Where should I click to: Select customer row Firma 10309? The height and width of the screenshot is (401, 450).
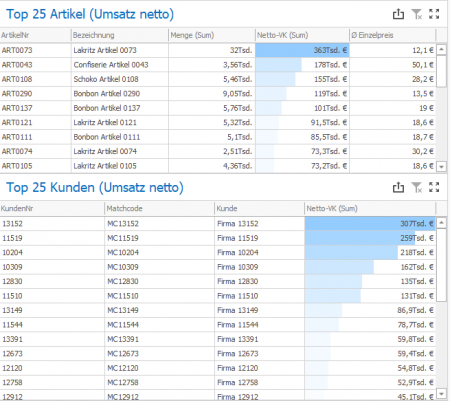pos(218,267)
